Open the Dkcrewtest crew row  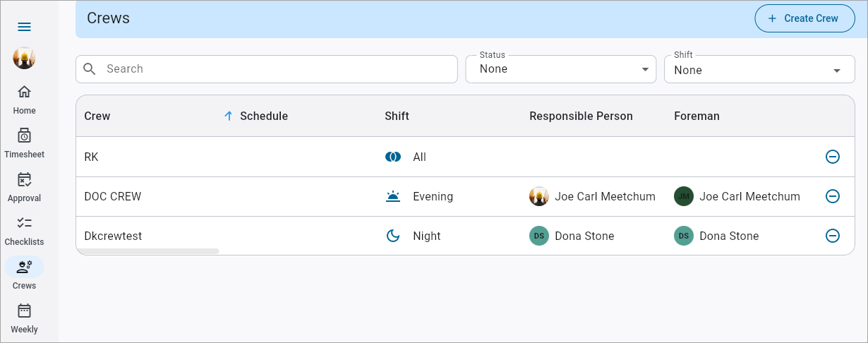[x=465, y=236]
